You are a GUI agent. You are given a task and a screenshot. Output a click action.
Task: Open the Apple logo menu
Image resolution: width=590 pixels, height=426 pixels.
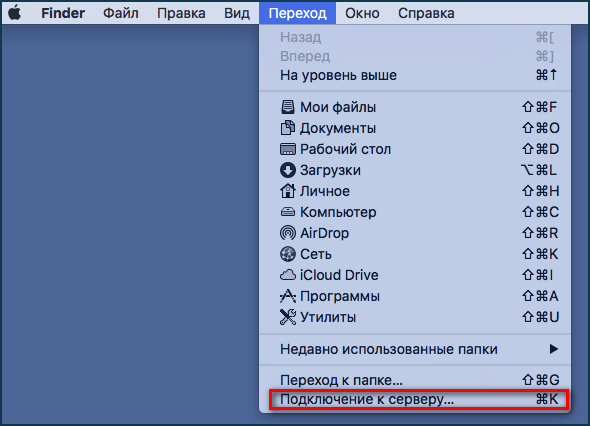tap(15, 13)
